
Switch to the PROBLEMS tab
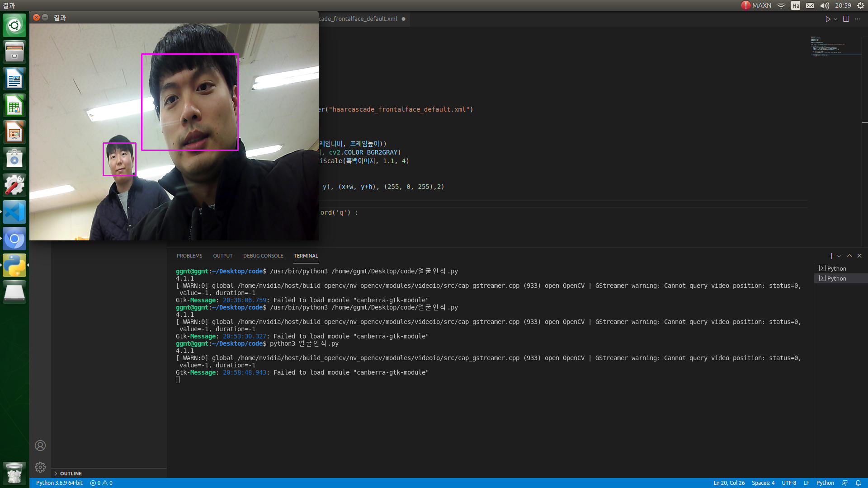[189, 256]
